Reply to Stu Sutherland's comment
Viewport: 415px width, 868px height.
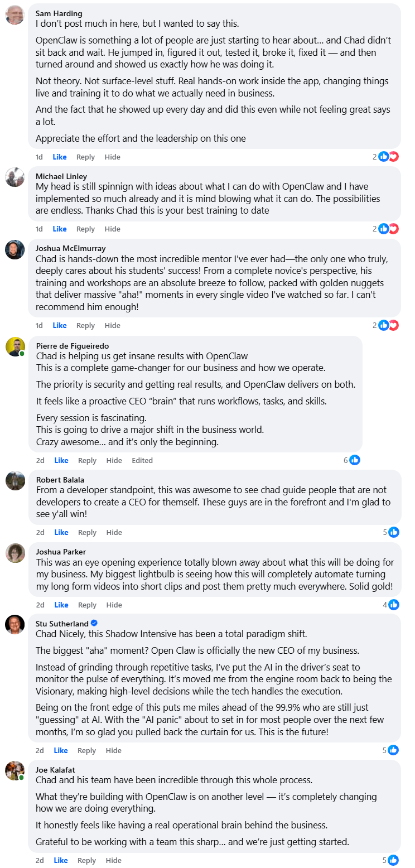87,751
